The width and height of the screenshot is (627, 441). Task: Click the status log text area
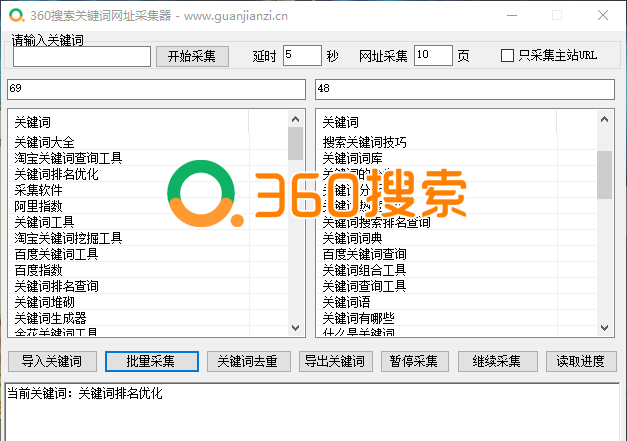[x=313, y=412]
